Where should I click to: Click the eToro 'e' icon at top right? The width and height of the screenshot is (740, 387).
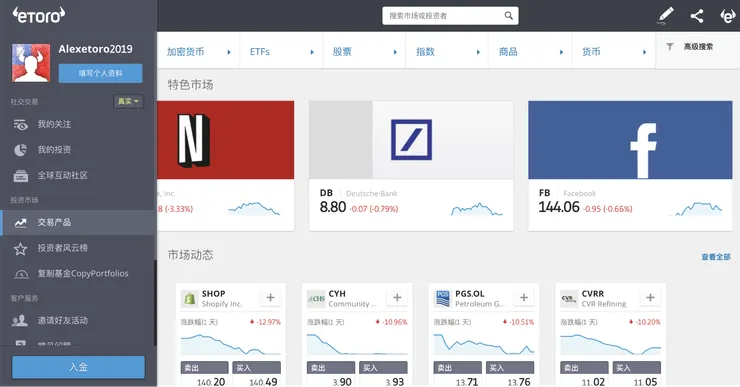pos(727,16)
